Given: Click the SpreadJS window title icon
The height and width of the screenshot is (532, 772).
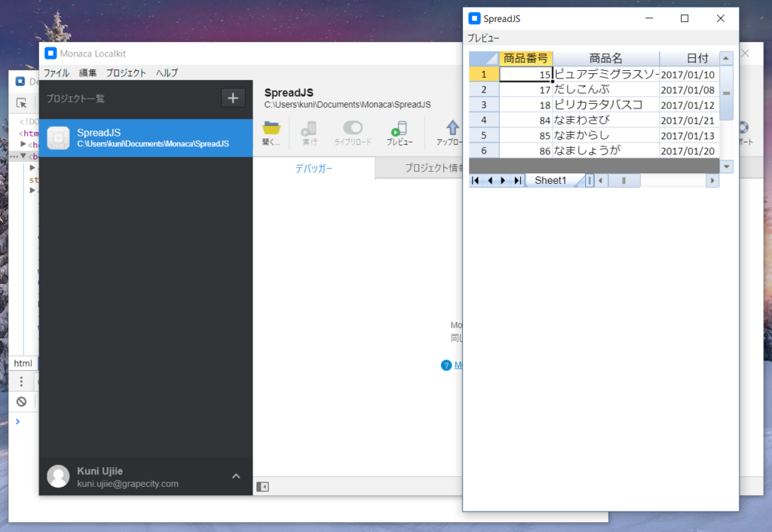Looking at the screenshot, I should tap(474, 18).
